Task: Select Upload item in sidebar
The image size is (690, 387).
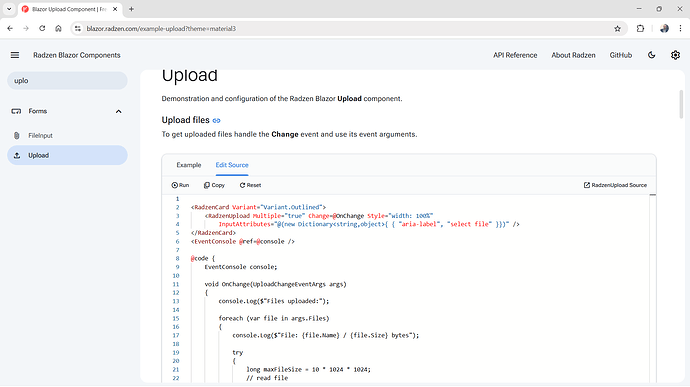Action: pos(67,155)
